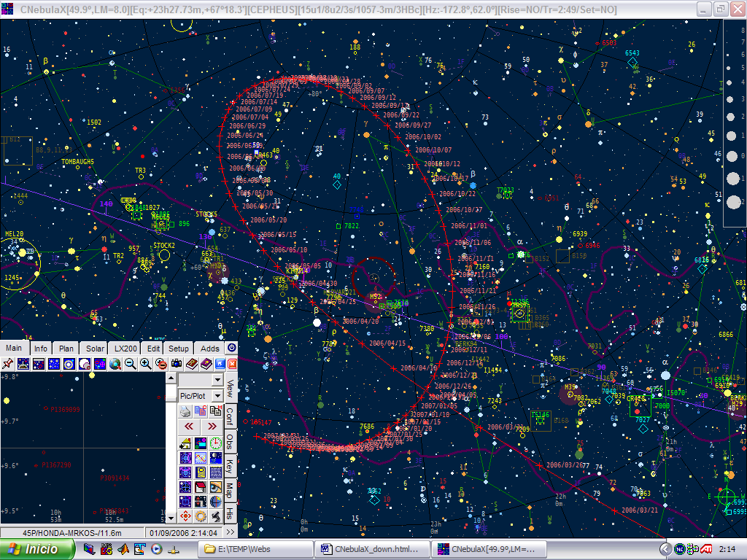The width and height of the screenshot is (747, 560).
Task: Toggle the round power button beside Adds
Action: pos(231,348)
